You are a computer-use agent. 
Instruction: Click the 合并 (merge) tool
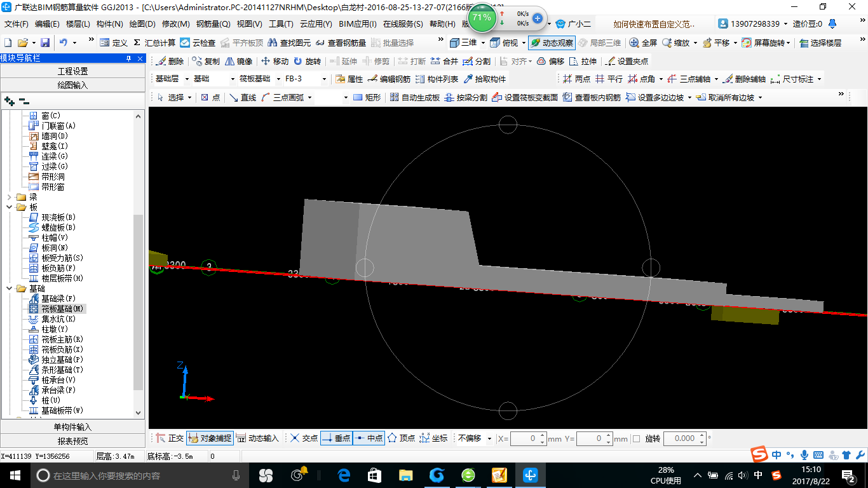(444, 62)
